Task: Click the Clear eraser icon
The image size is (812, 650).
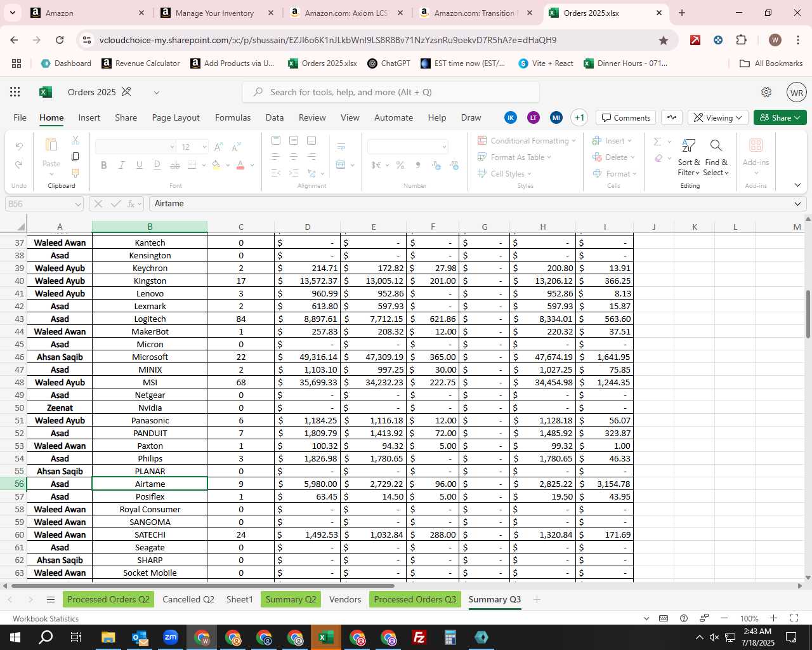Action: click(658, 158)
